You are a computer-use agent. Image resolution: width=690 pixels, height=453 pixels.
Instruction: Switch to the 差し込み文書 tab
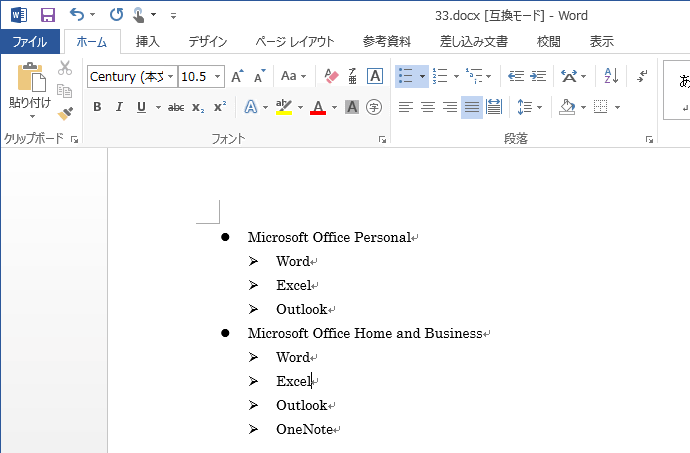473,42
